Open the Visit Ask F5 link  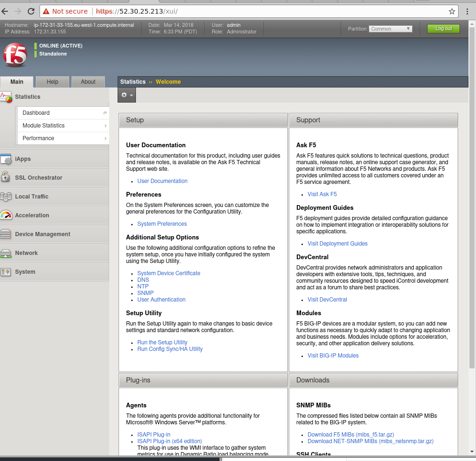[x=322, y=194]
